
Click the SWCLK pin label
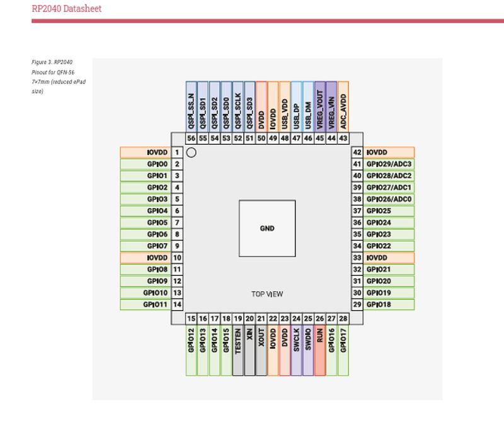click(296, 350)
